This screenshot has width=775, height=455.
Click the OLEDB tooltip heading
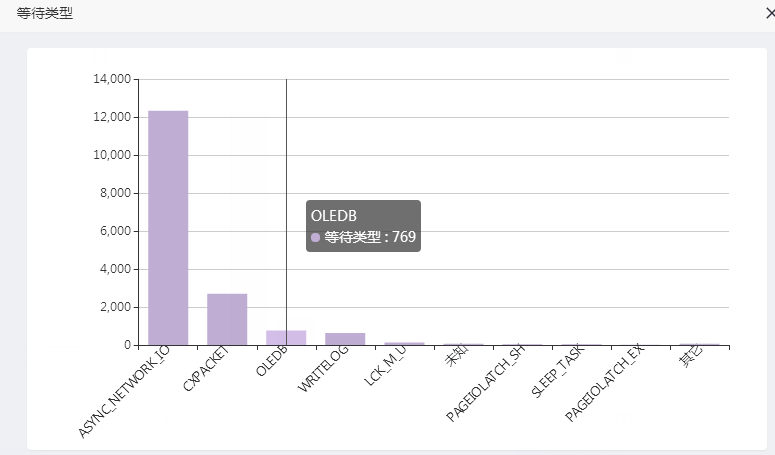coord(334,215)
